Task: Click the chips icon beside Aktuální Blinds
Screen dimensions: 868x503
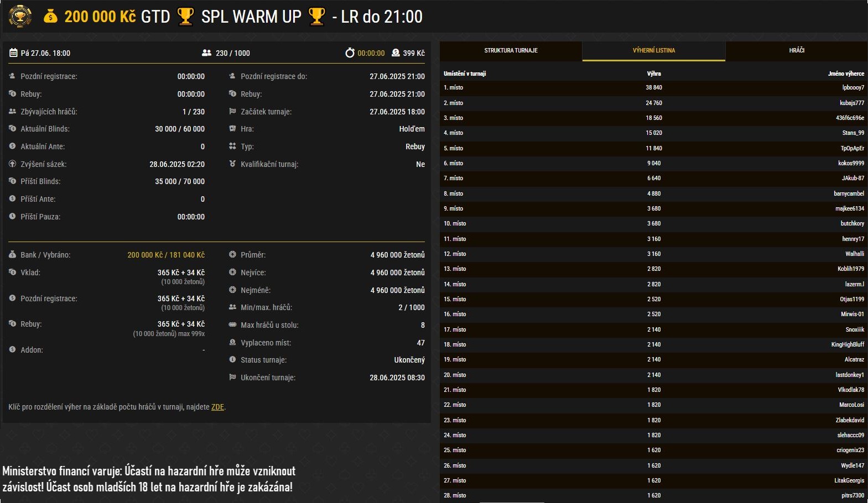Action: point(12,129)
